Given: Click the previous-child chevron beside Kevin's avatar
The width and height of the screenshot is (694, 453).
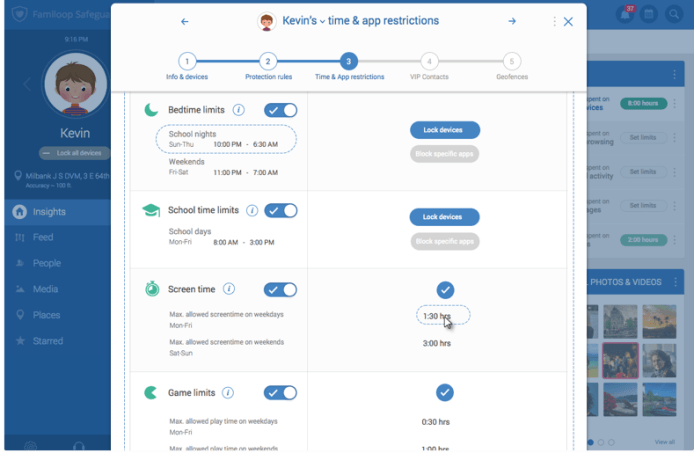Looking at the screenshot, I should 27,84.
